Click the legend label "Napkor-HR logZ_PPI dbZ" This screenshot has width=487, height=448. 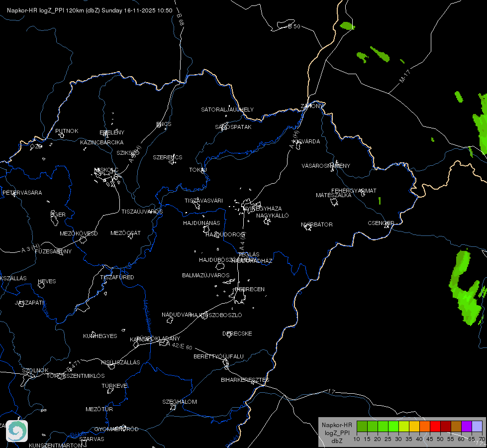[x=337, y=433]
